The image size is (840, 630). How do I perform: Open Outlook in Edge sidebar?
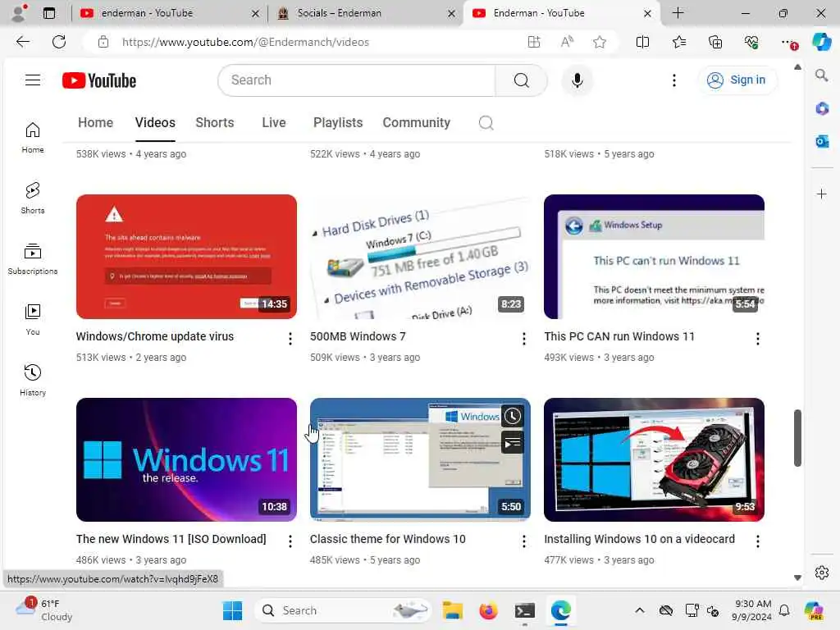pyautogui.click(x=822, y=141)
